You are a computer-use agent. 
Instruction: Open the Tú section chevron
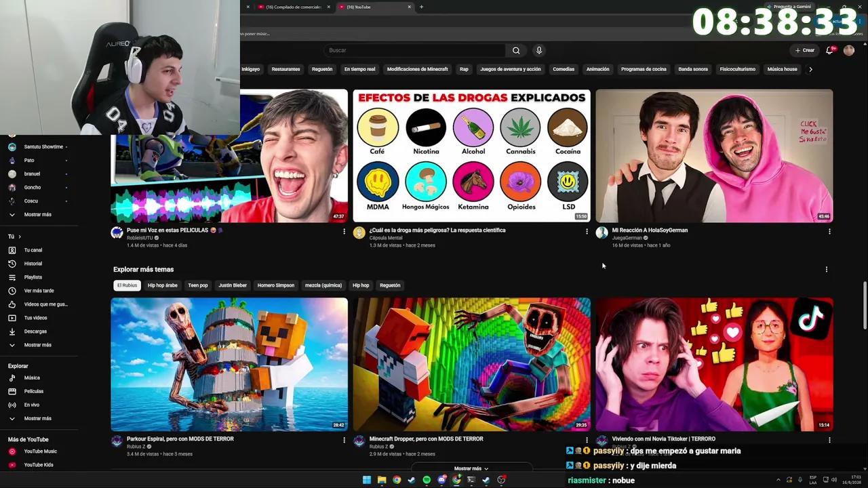click(20, 237)
